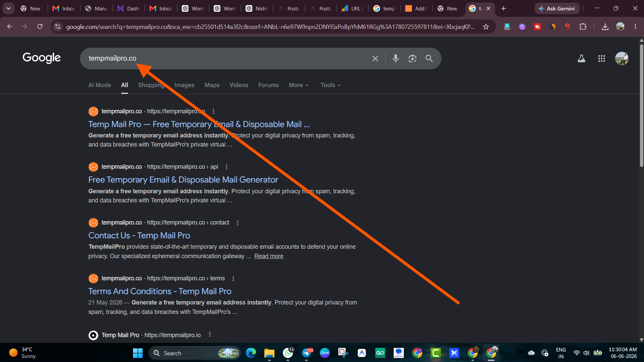This screenshot has height=362, width=644.
Task: Click the Read more link
Action: point(269,256)
